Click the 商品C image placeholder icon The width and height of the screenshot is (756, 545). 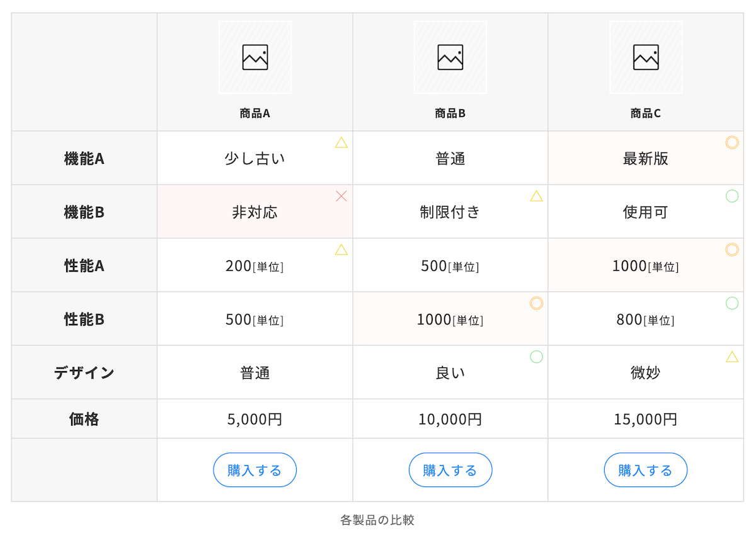tap(646, 57)
